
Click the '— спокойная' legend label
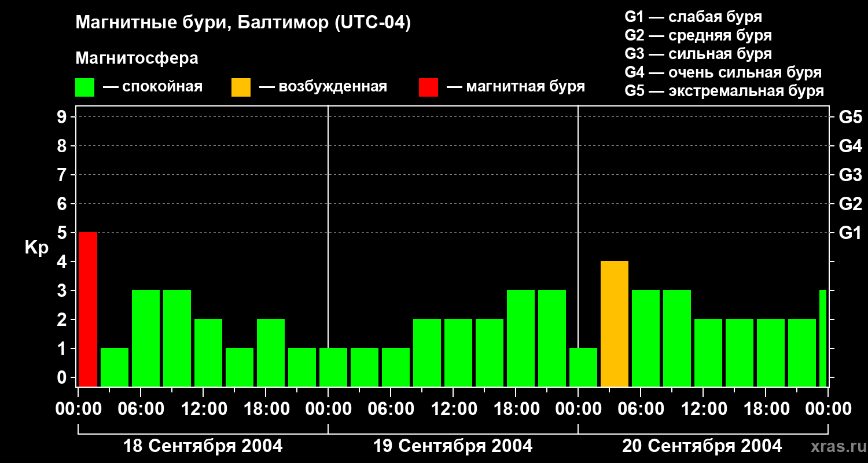click(x=152, y=87)
